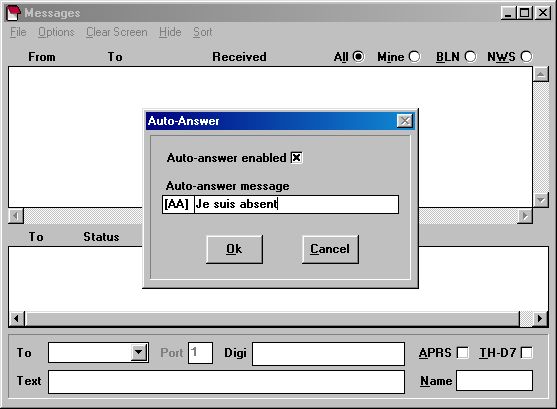The width and height of the screenshot is (557, 409).
Task: Confirm auto-answer with the Ok button
Action: [234, 249]
